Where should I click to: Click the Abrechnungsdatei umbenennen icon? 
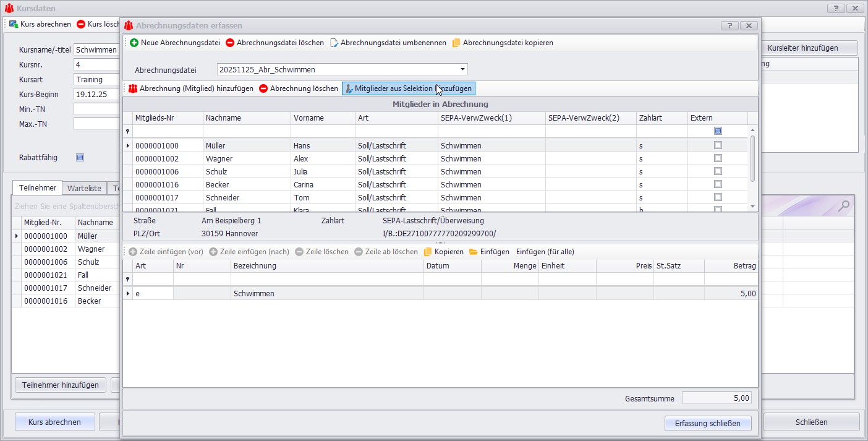pyautogui.click(x=334, y=43)
